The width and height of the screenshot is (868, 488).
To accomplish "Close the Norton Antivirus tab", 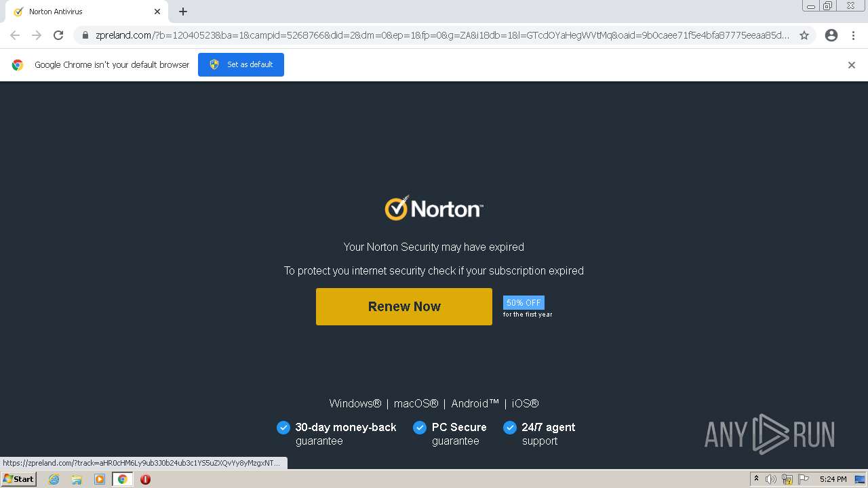I will [x=157, y=12].
